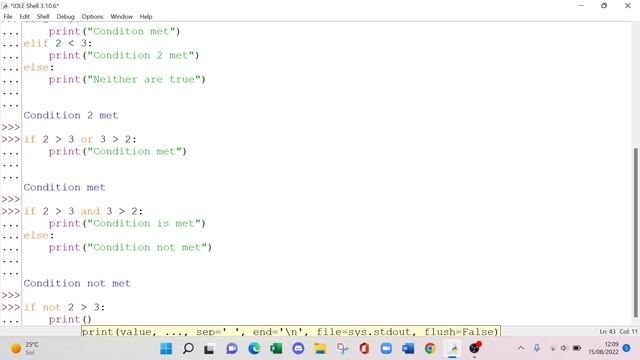The image size is (640, 360).
Task: Click the IDLE Shell title bar icon
Action: [5, 6]
